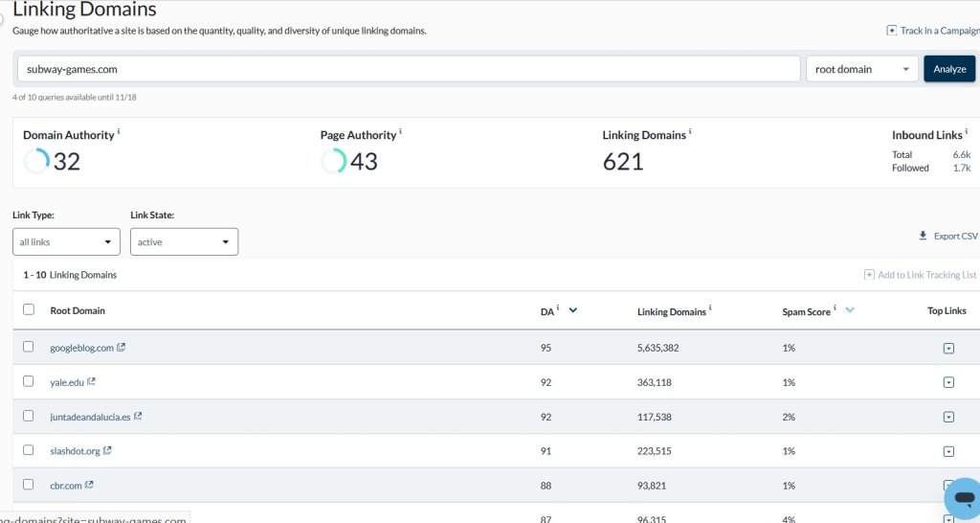This screenshot has width=980, height=523.
Task: Click info icon next to Domain Authority
Action: click(x=119, y=132)
